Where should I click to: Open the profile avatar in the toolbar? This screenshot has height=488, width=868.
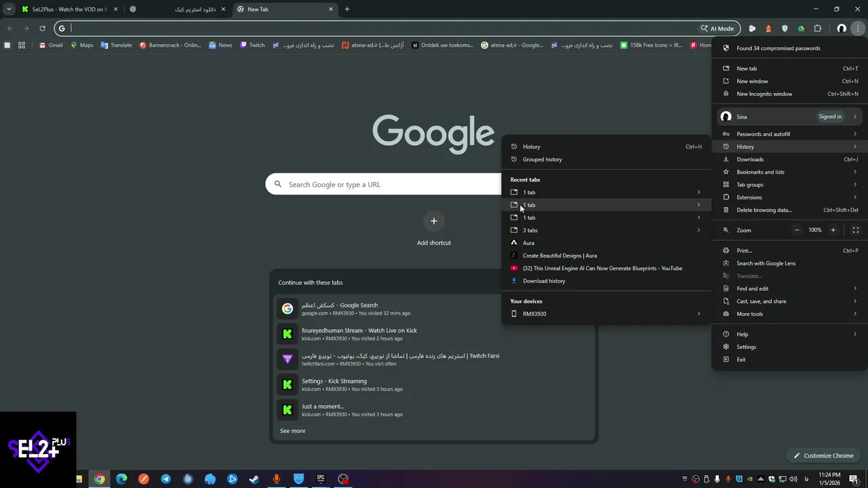(842, 28)
